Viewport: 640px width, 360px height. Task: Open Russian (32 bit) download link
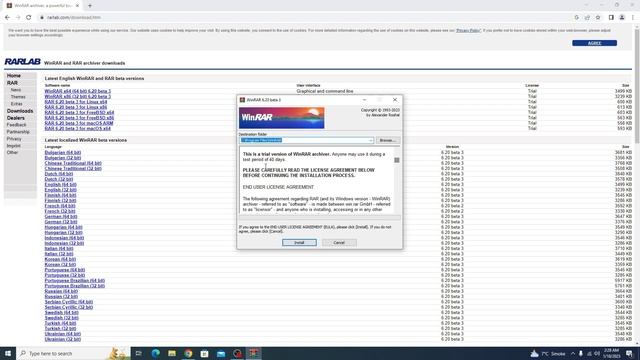coord(61,296)
